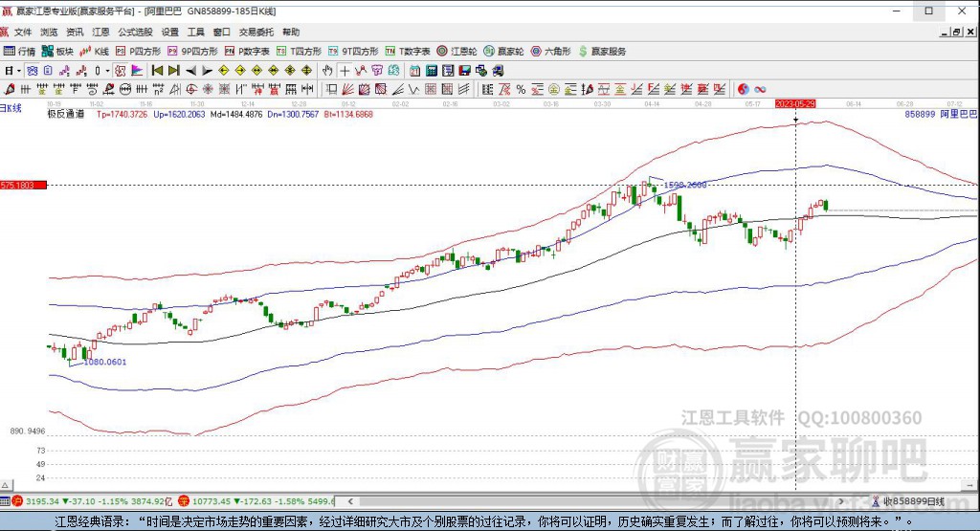Expand the 日 period dropdown arrow

[x=19, y=71]
